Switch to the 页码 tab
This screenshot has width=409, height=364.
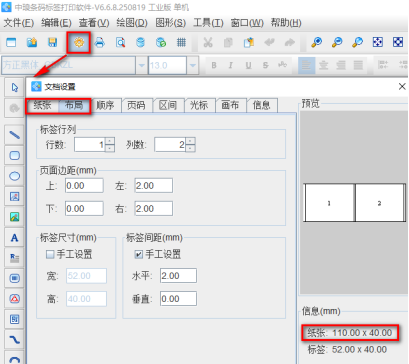[136, 106]
